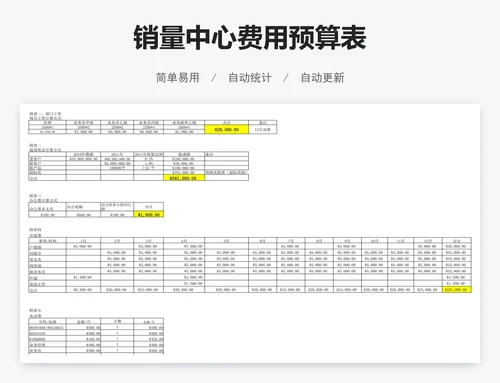Click the 人数 column header
This screenshot has width=500, height=383.
(117, 321)
